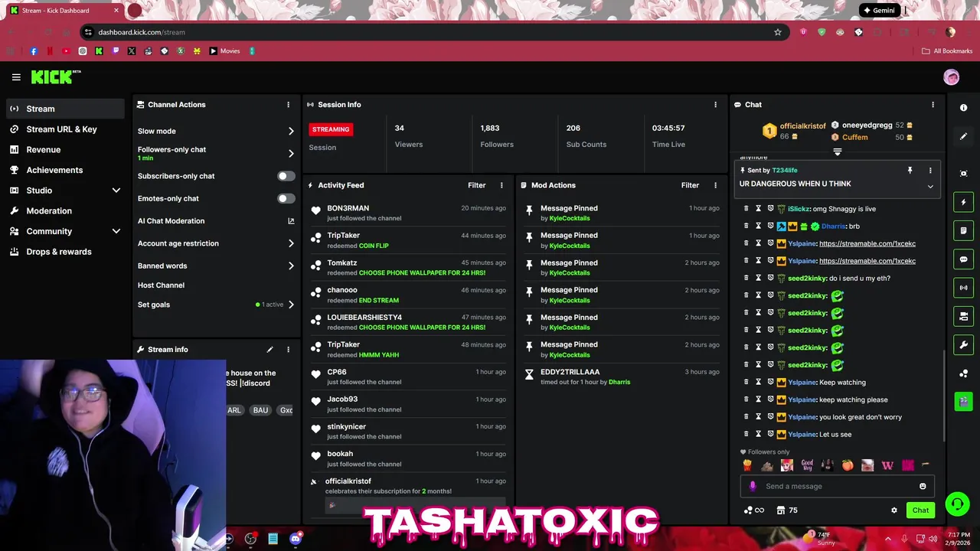The image size is (980, 551).
Task: Open Yslpaine's first streamable.com link
Action: pyautogui.click(x=867, y=243)
